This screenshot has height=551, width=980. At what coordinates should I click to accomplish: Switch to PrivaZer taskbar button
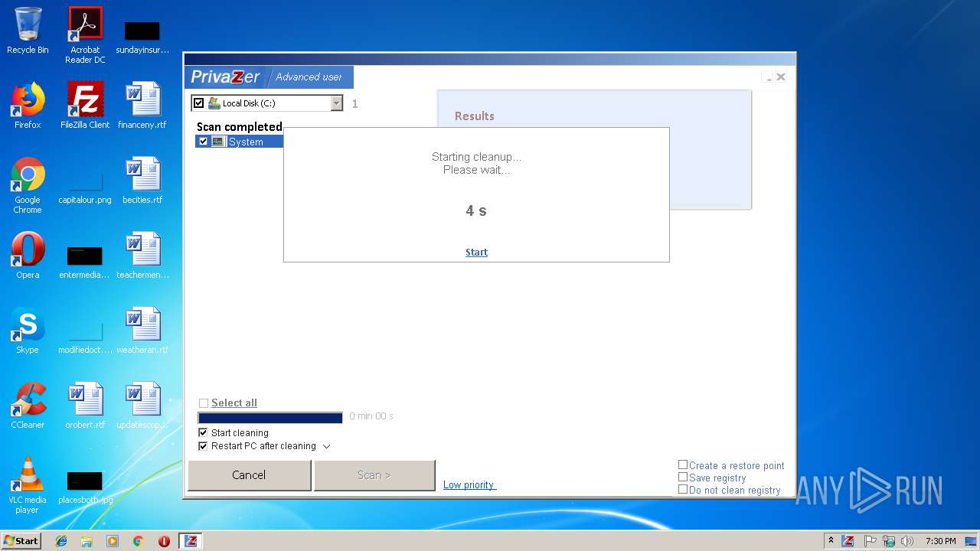click(x=191, y=541)
